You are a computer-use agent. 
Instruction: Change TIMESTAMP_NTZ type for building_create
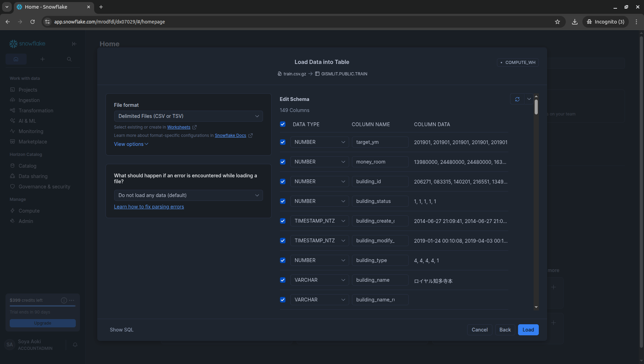(319, 221)
